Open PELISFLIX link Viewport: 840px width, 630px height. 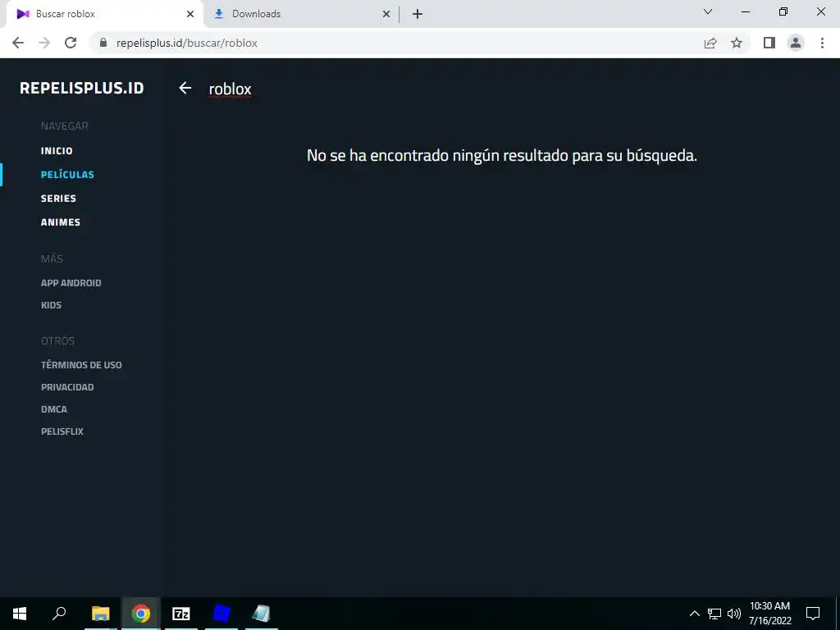[x=62, y=431]
